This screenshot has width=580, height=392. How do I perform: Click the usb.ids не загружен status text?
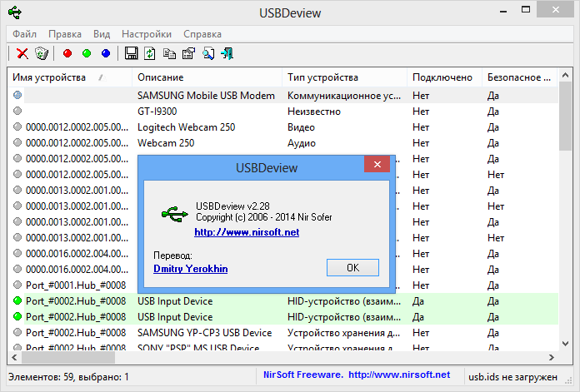coord(512,377)
